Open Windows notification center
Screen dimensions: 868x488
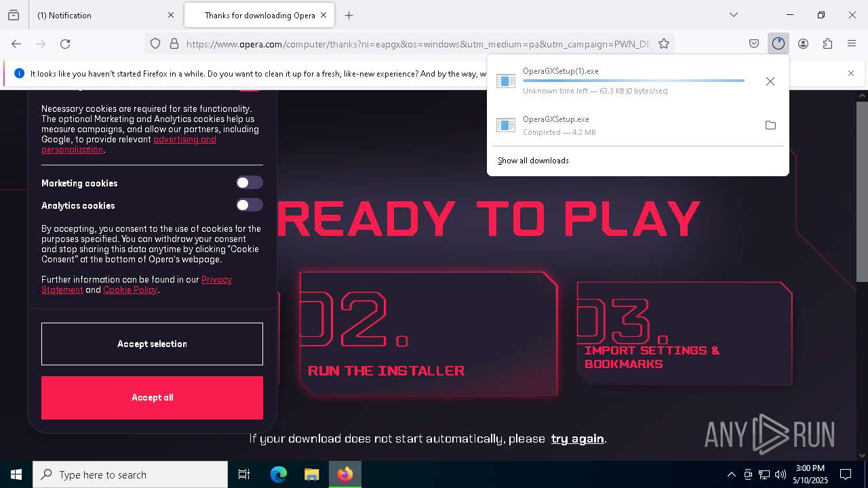point(846,474)
